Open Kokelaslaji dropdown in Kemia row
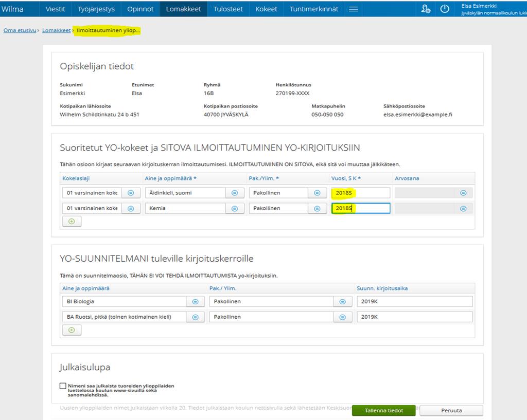This screenshot has height=420, width=527. click(131, 208)
